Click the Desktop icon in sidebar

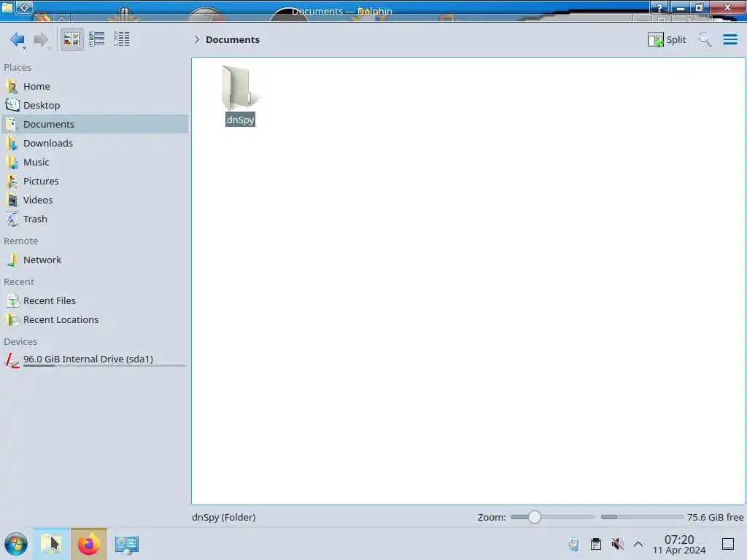pyautogui.click(x=12, y=105)
